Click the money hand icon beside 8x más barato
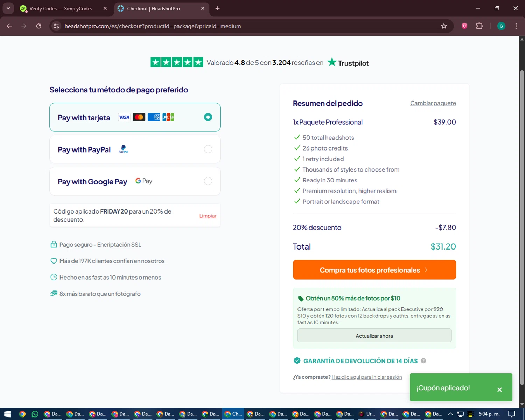 pyautogui.click(x=54, y=294)
